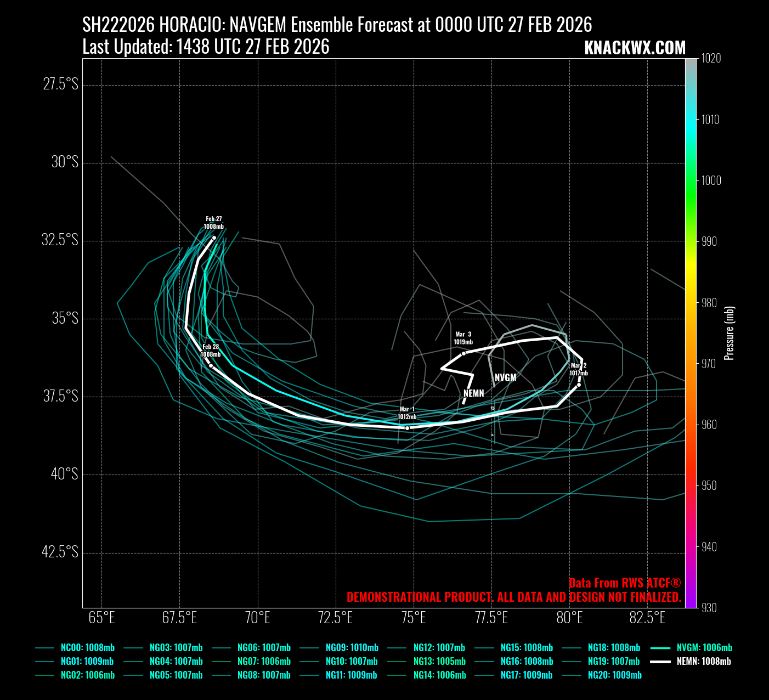The height and width of the screenshot is (700, 769).
Task: Click the Feb 27 1008mb track start point
Action: coord(214,238)
